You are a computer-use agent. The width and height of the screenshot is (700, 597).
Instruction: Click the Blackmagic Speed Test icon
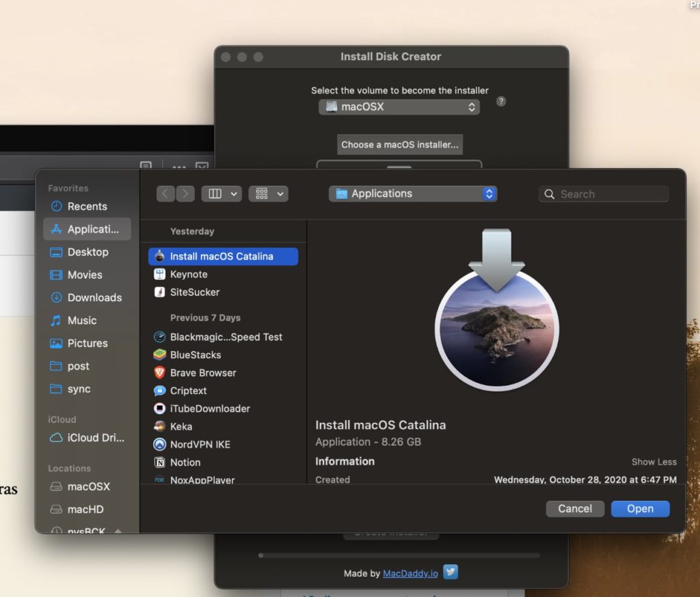click(x=159, y=337)
